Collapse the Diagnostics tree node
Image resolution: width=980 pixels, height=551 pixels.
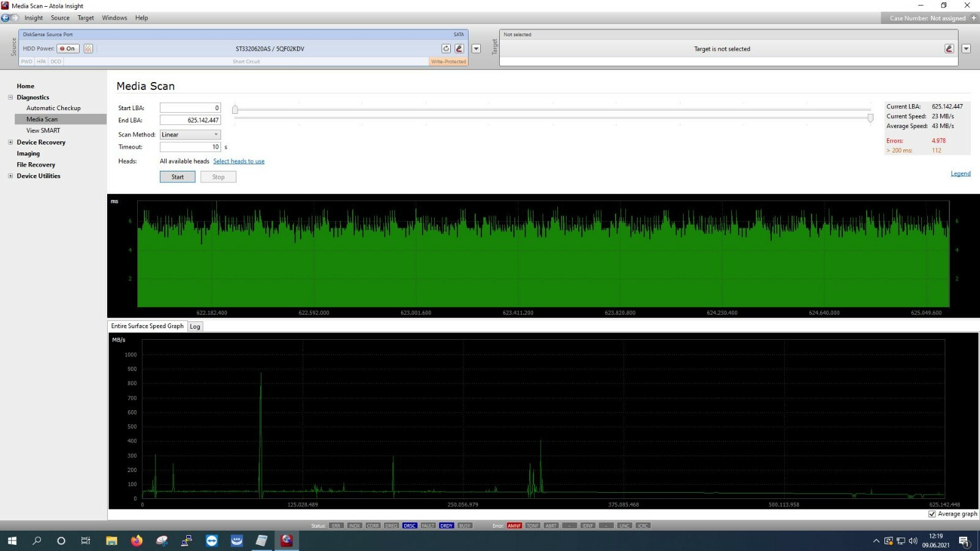point(10,97)
